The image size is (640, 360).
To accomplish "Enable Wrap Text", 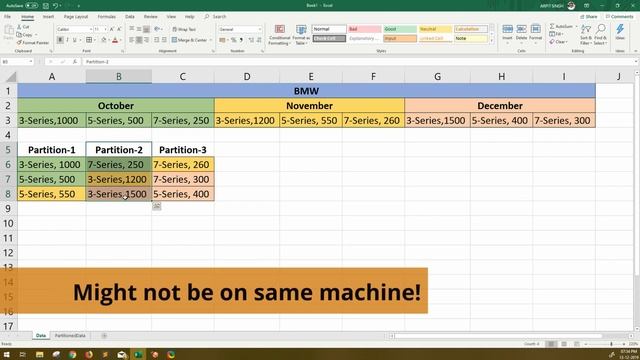I will click(184, 29).
